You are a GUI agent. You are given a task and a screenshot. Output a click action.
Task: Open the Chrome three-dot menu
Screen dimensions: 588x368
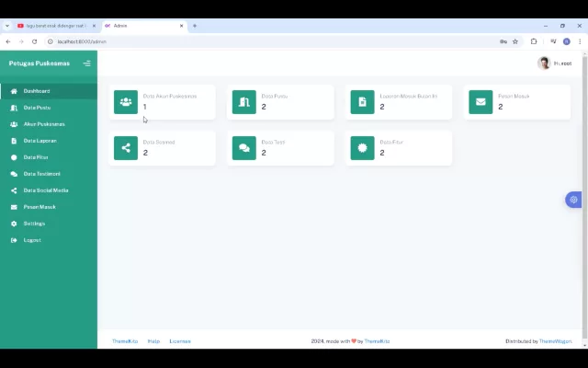(x=580, y=41)
